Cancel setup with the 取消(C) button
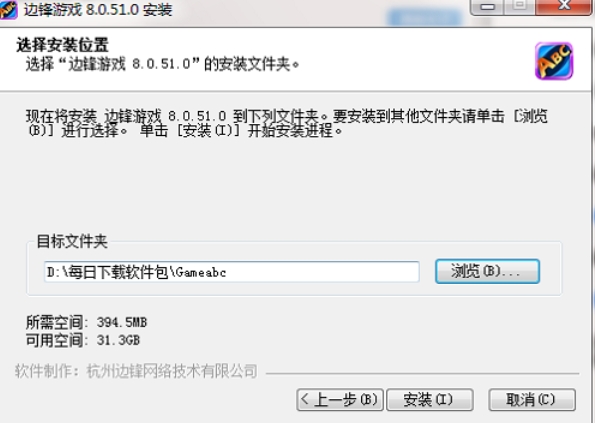 pos(532,399)
